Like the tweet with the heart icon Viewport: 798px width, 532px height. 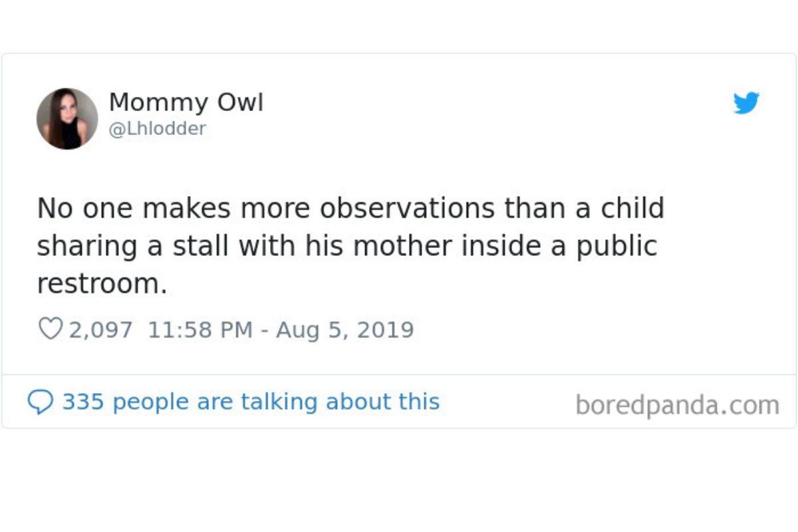pos(51,329)
